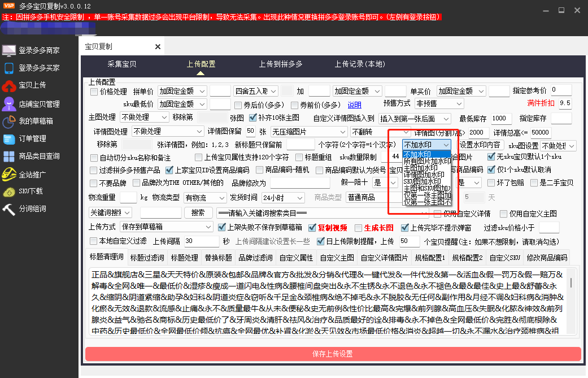Click the 品牌修改为 input field

(x=299, y=183)
